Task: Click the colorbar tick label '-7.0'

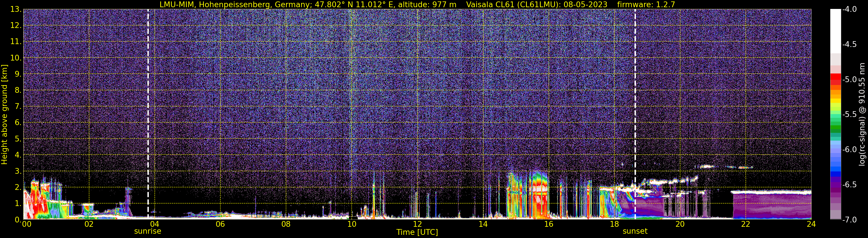Action: 849,220
